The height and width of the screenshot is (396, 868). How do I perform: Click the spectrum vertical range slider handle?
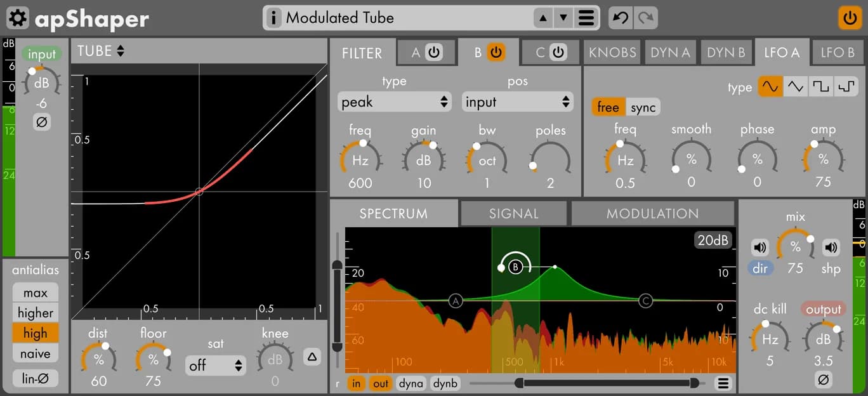[338, 265]
